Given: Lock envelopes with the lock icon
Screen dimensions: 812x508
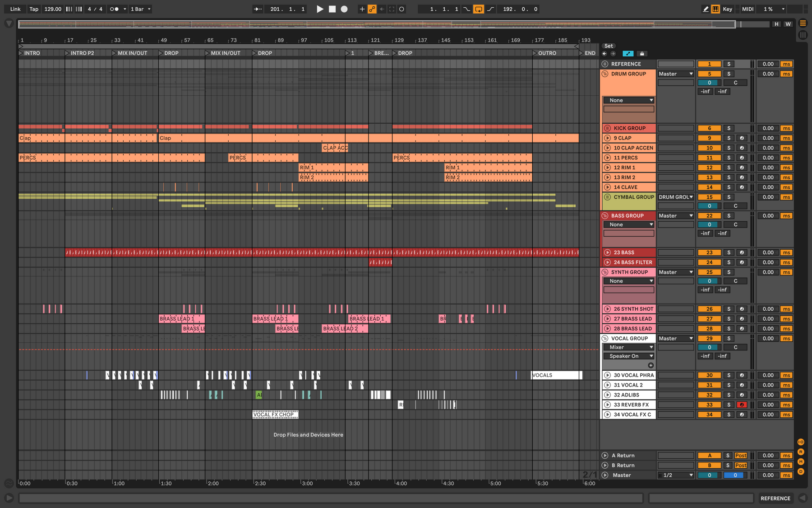Looking at the screenshot, I should tap(642, 53).
